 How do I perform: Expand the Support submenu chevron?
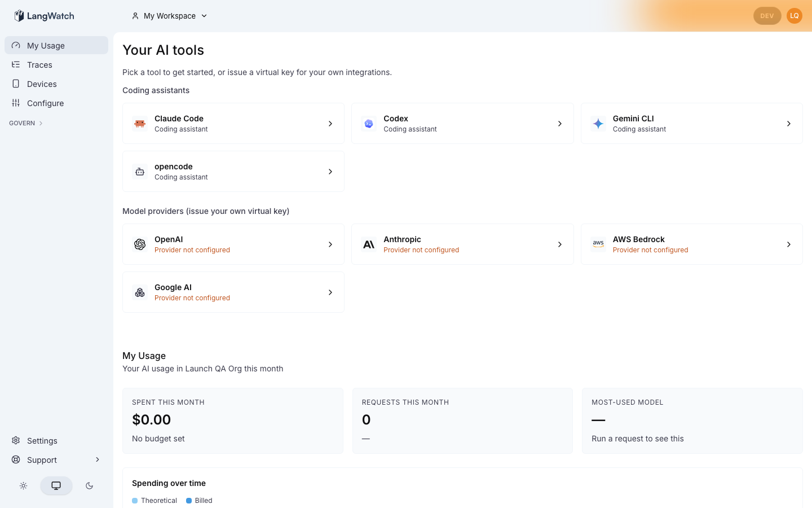pyautogui.click(x=98, y=459)
